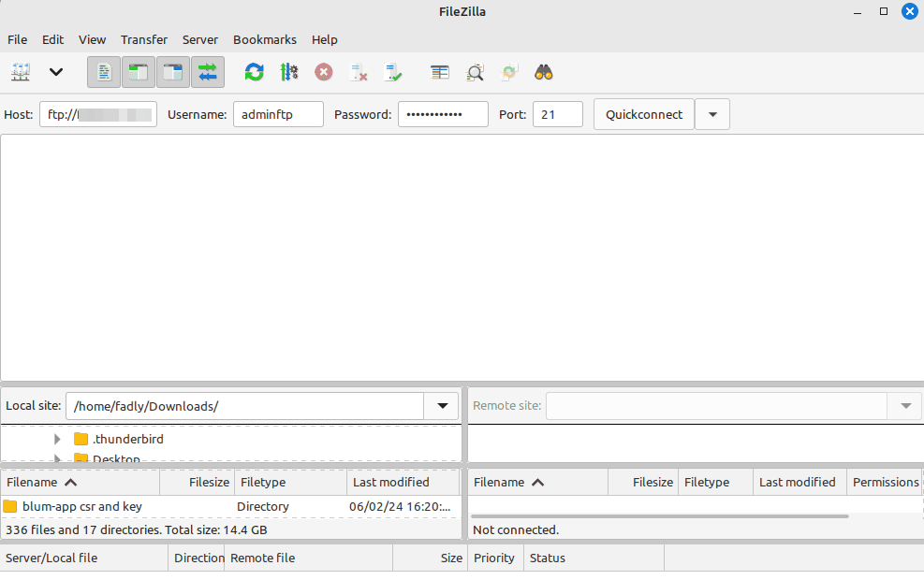Refresh the file and folder lists
The image size is (924, 580).
pos(253,72)
